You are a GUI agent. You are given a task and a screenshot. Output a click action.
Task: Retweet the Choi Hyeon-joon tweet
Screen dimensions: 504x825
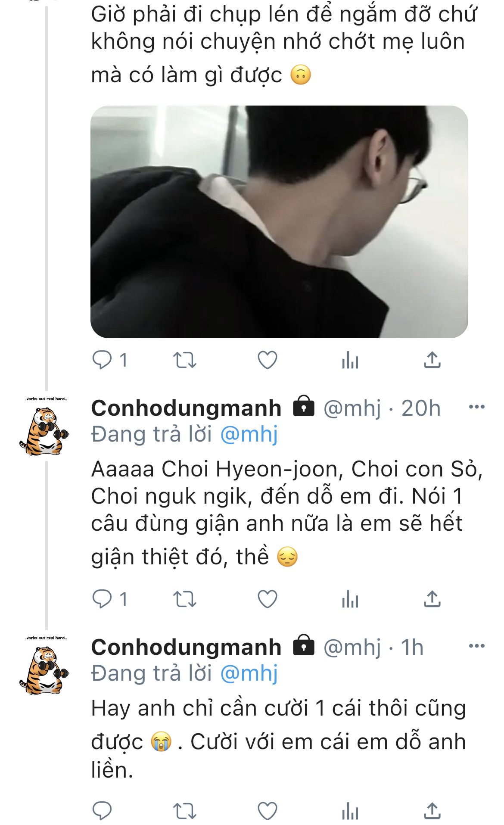coord(184,599)
